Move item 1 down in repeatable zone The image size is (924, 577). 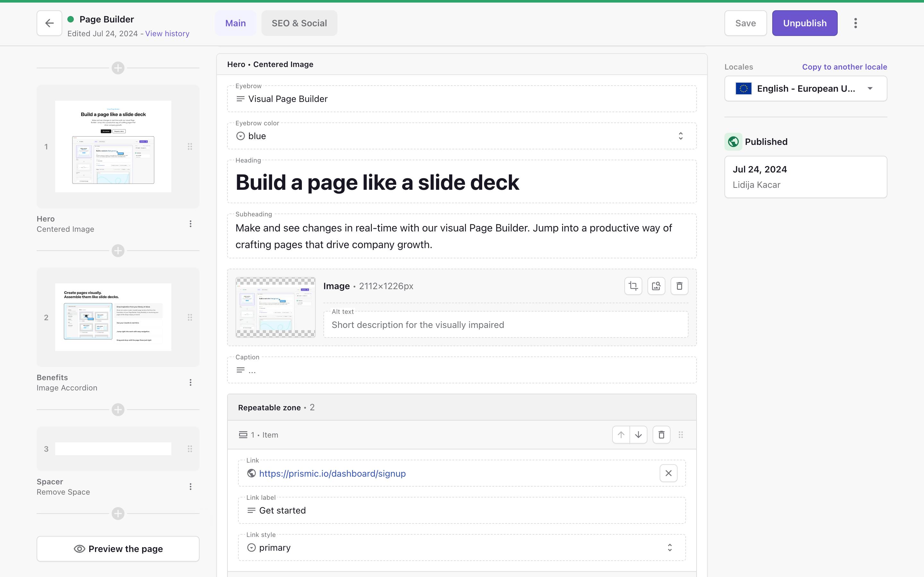coord(638,435)
